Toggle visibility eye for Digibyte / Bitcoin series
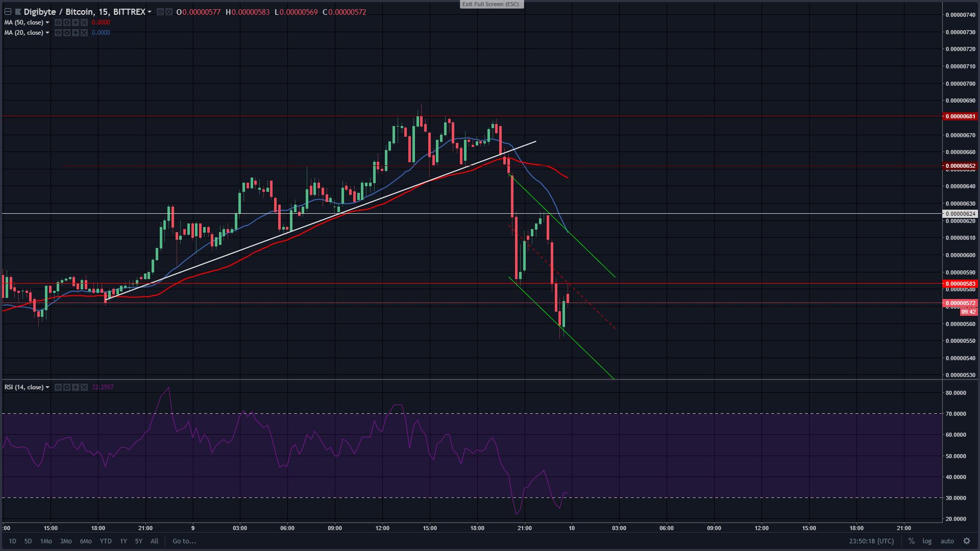This screenshot has width=980, height=551. 160,12
